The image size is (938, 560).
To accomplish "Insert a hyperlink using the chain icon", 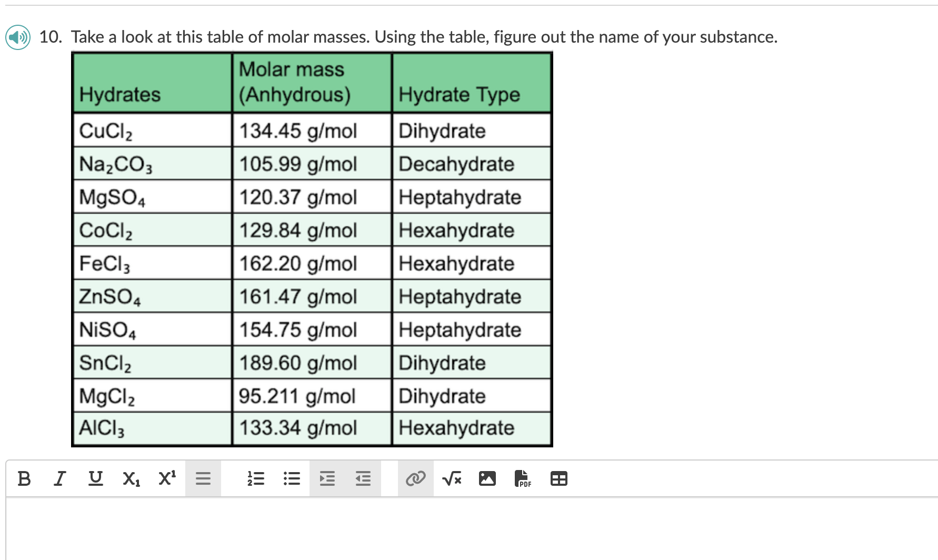I will point(415,478).
